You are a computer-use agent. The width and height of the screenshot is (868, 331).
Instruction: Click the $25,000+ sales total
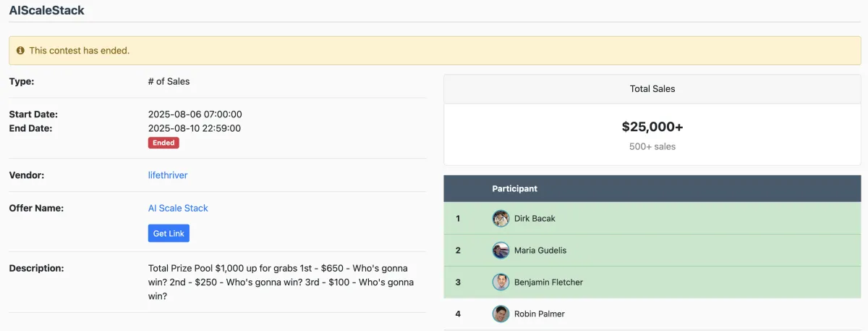coord(652,127)
